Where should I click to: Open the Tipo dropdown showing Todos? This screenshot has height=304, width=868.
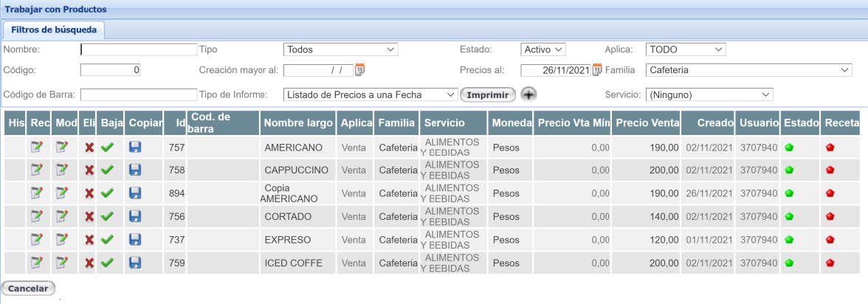tap(340, 49)
